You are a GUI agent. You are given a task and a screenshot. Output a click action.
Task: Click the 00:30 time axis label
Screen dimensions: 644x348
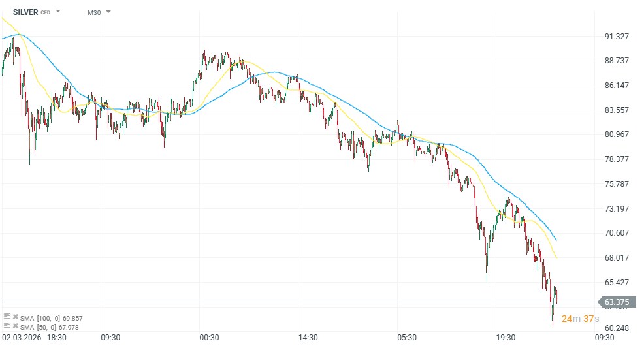[209, 337]
